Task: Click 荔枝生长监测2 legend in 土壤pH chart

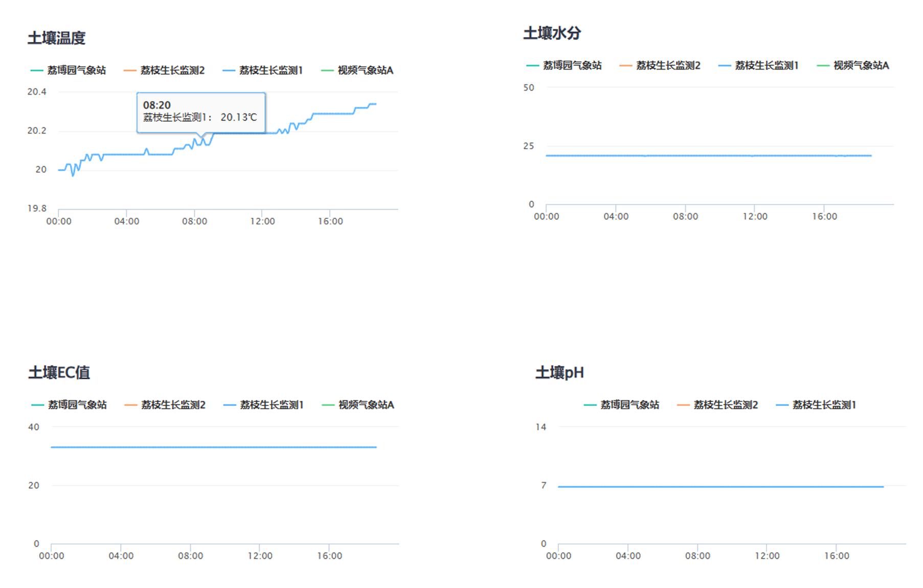Action: click(717, 405)
